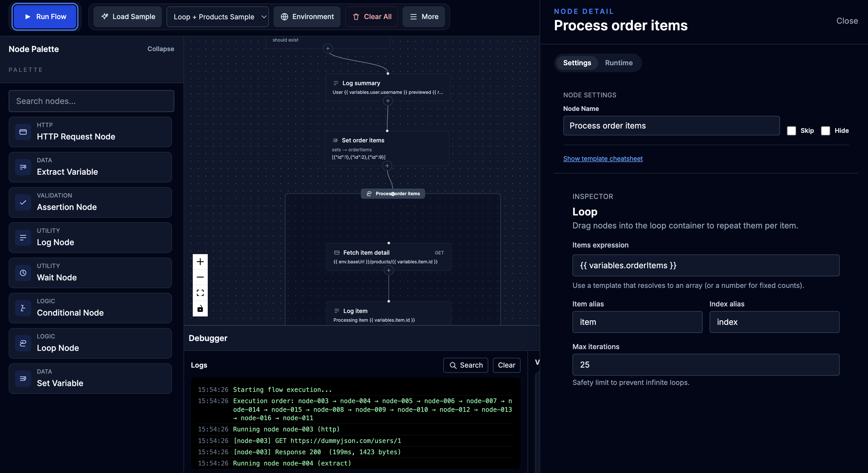Select the Settings tab
This screenshot has height=473, width=868.
(577, 63)
